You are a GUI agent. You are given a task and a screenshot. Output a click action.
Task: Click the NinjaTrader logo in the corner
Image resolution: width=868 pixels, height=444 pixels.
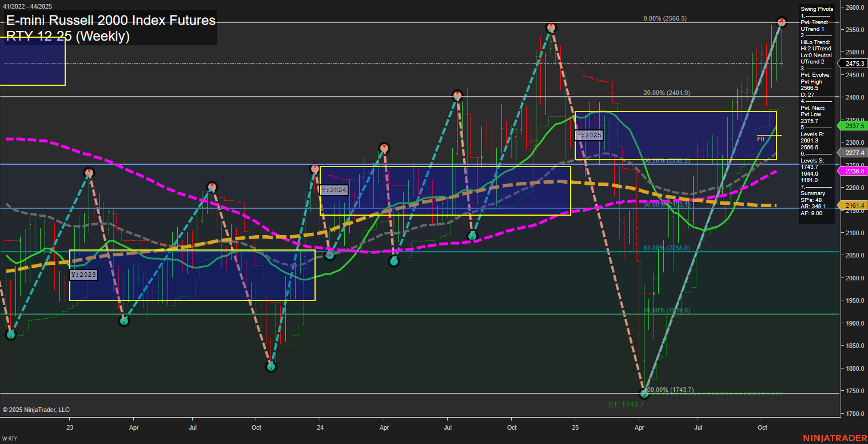834,438
